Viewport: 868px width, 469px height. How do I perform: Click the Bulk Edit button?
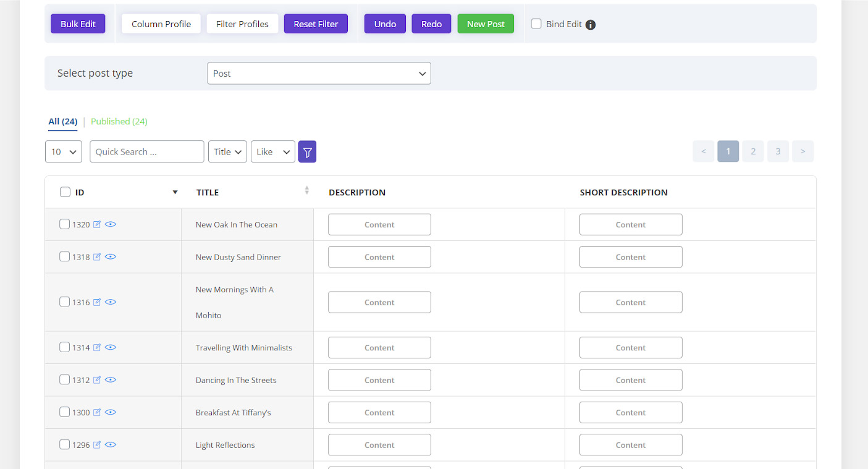click(x=78, y=23)
